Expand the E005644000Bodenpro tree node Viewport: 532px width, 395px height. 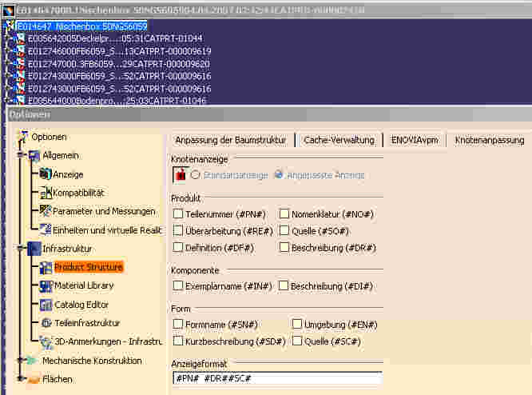(x=9, y=100)
